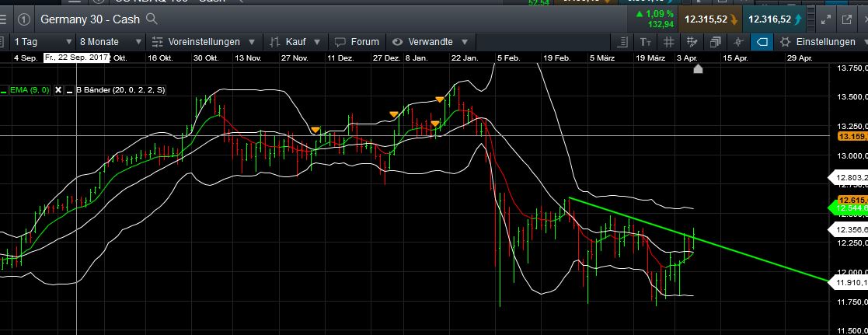The width and height of the screenshot is (868, 335).
Task: Click the eye icon beside Verwandte
Action: [397, 41]
